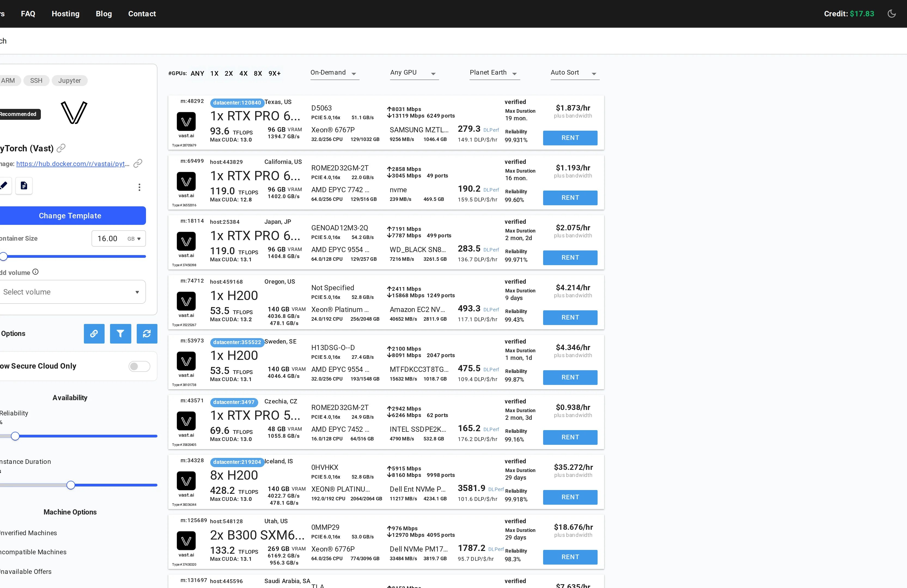Adjust the Instance Duration slider handle
This screenshot has width=907, height=588.
[71, 485]
